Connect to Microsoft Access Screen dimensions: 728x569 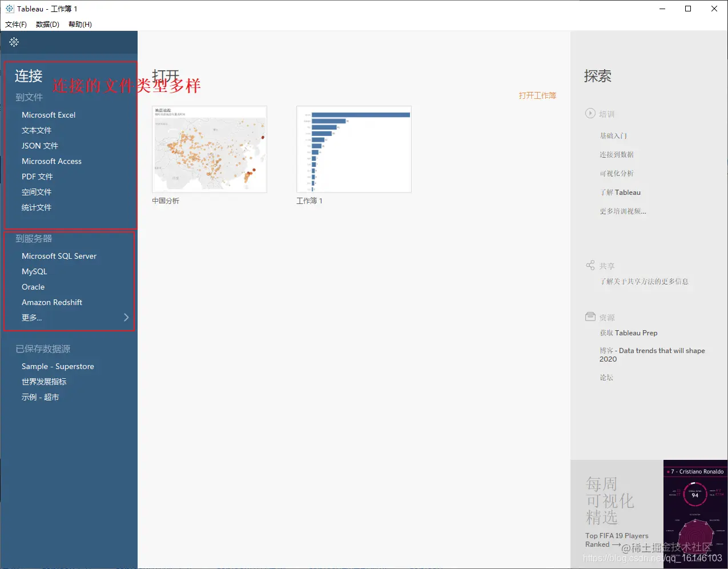click(x=51, y=161)
